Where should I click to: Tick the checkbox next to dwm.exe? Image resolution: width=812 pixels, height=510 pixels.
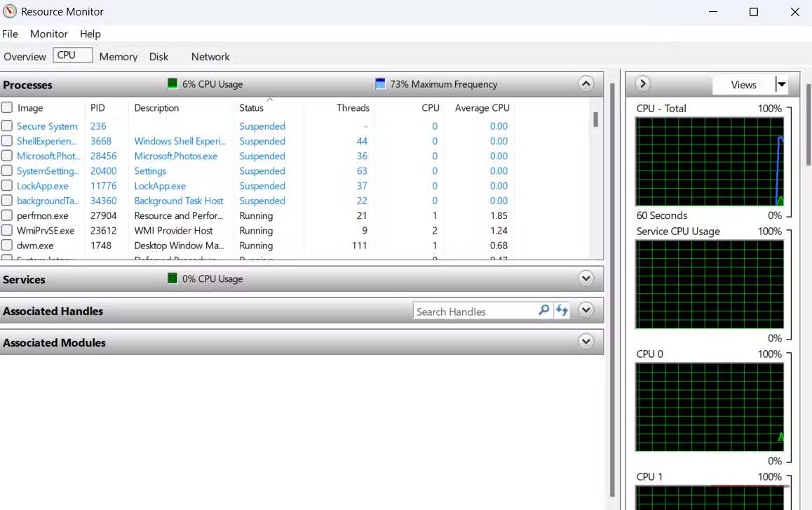point(7,246)
